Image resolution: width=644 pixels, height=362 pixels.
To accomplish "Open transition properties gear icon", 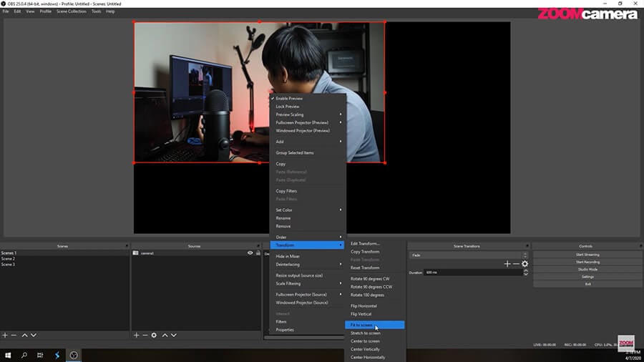I will [525, 264].
